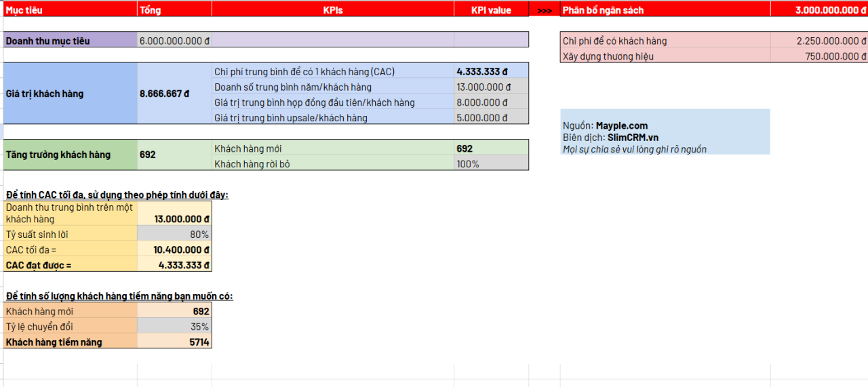The image size is (868, 387).
Task: Select the 'Mục tiêu' header cell
Action: click(71, 9)
